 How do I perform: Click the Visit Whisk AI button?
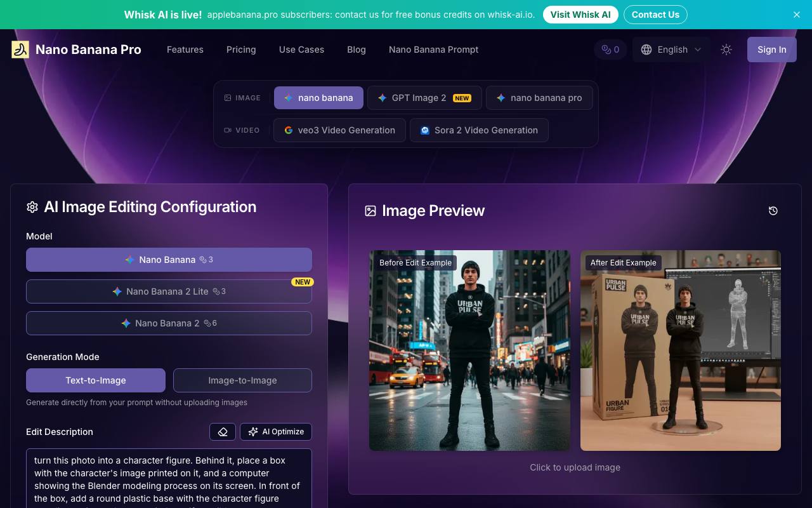[580, 15]
